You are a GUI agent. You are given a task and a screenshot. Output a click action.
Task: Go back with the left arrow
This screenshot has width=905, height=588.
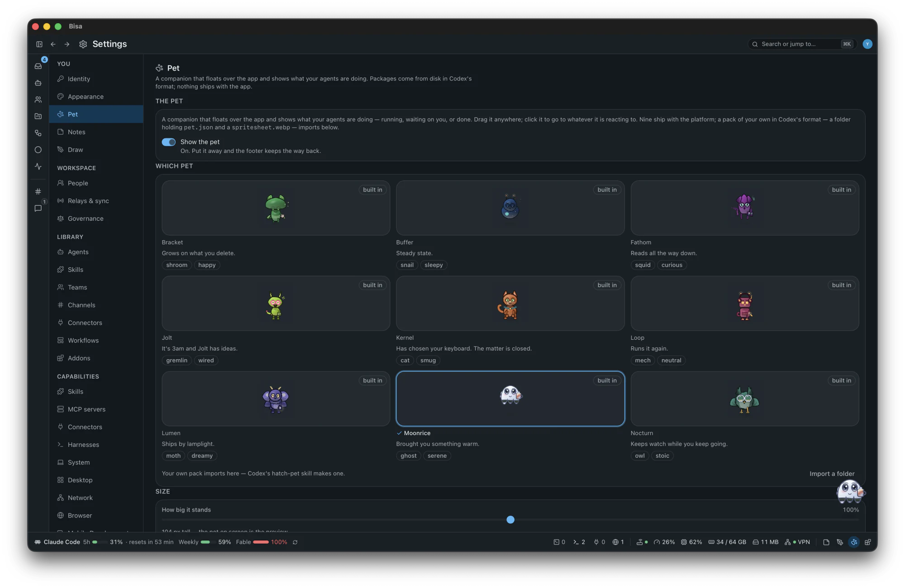click(53, 44)
